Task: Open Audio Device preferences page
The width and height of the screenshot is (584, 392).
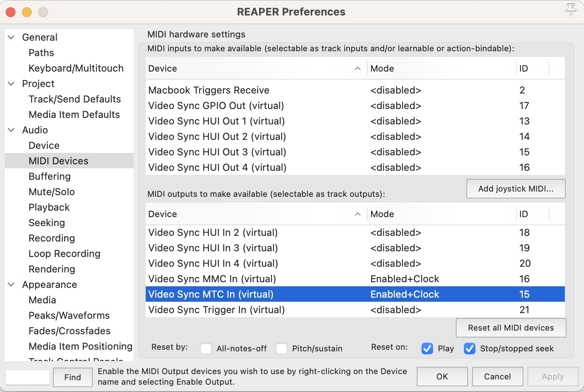Action: pos(44,146)
